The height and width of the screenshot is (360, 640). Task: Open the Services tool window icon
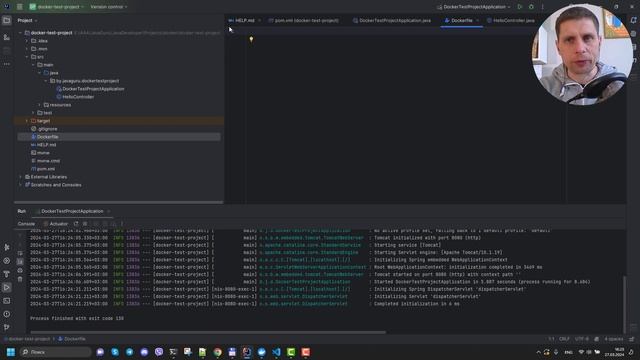(x=7, y=261)
